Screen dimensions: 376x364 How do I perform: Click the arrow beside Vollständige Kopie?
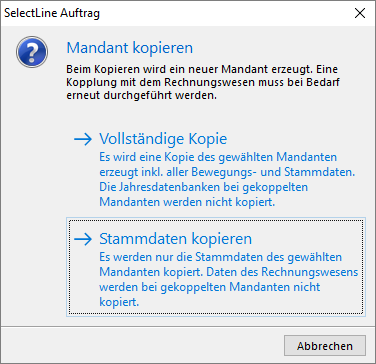83,140
